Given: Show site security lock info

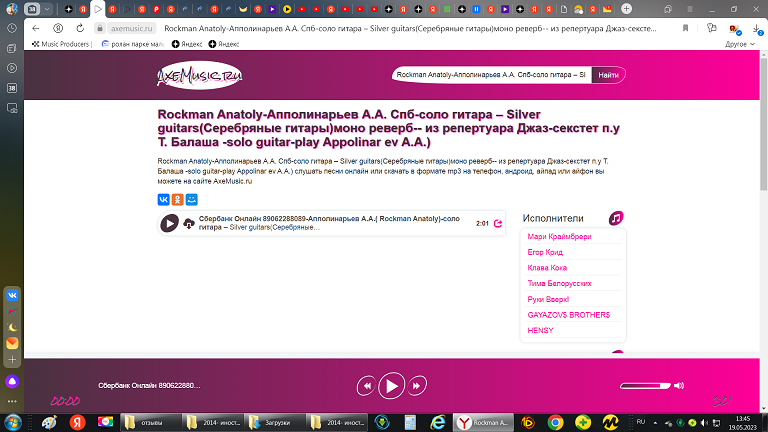Looking at the screenshot, I should pos(99,28).
